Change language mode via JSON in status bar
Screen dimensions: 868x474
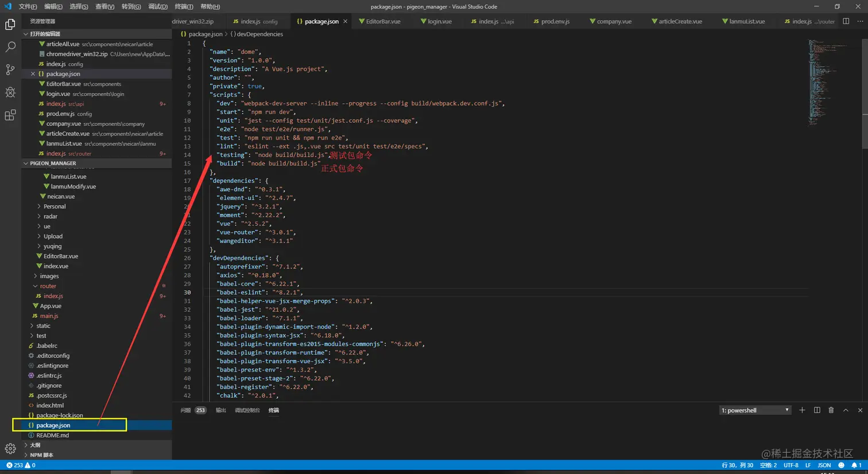[x=824, y=465]
